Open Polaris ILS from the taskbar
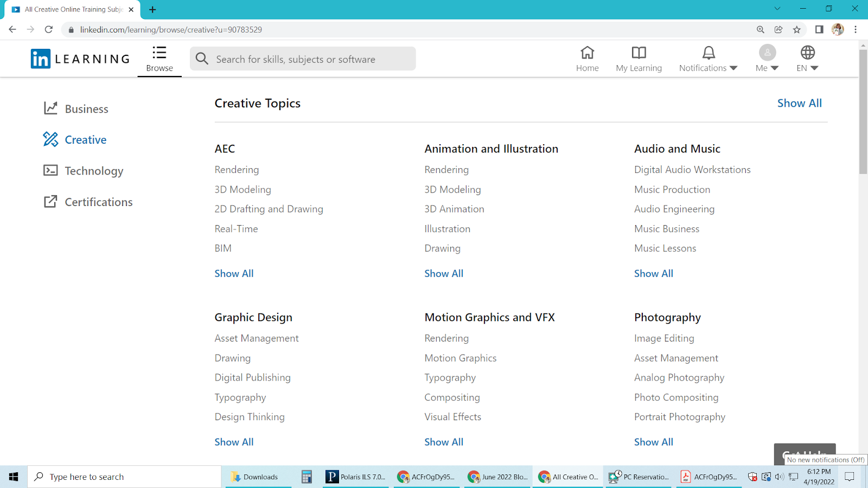Image resolution: width=868 pixels, height=488 pixels. [356, 477]
